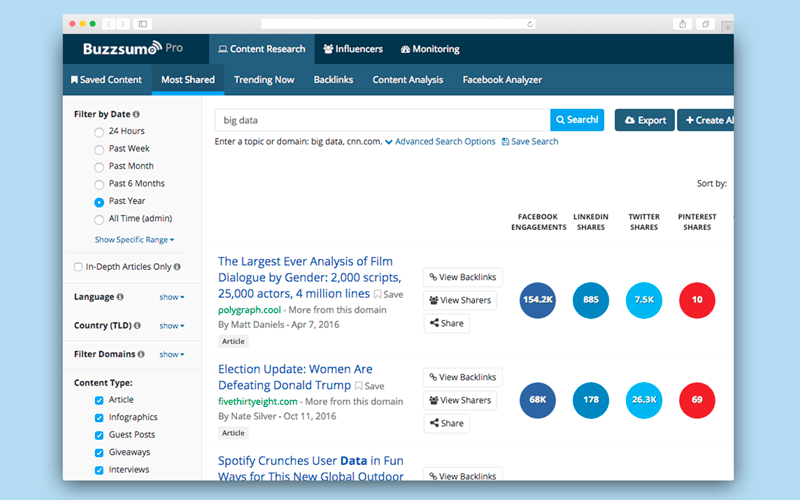Uncheck the Interviews content type

click(x=99, y=470)
